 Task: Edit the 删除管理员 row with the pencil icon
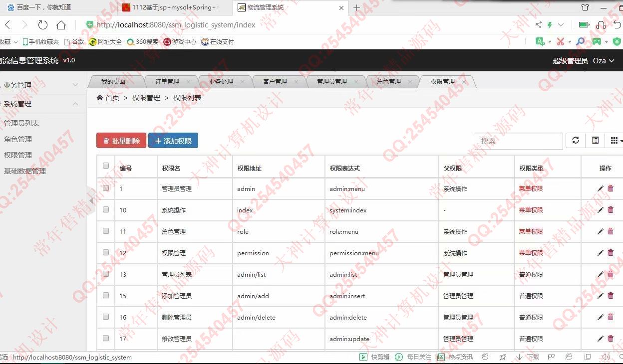tap(601, 317)
